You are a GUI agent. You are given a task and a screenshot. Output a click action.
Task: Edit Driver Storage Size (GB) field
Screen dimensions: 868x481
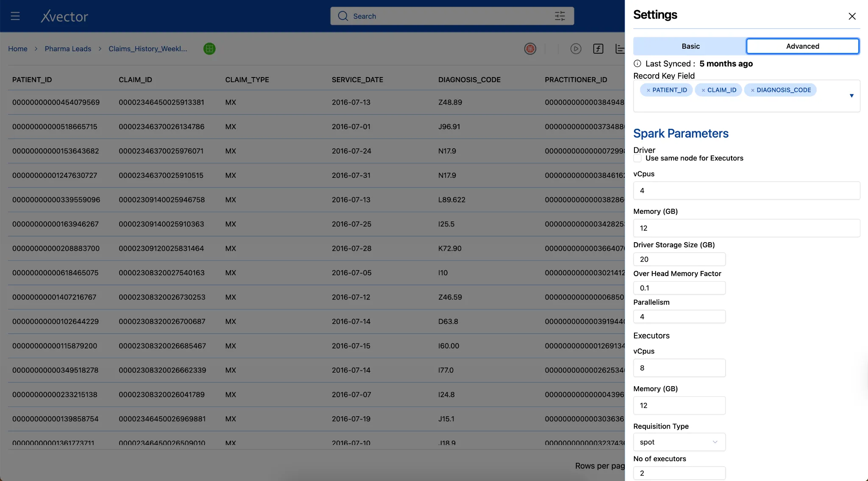[679, 259]
